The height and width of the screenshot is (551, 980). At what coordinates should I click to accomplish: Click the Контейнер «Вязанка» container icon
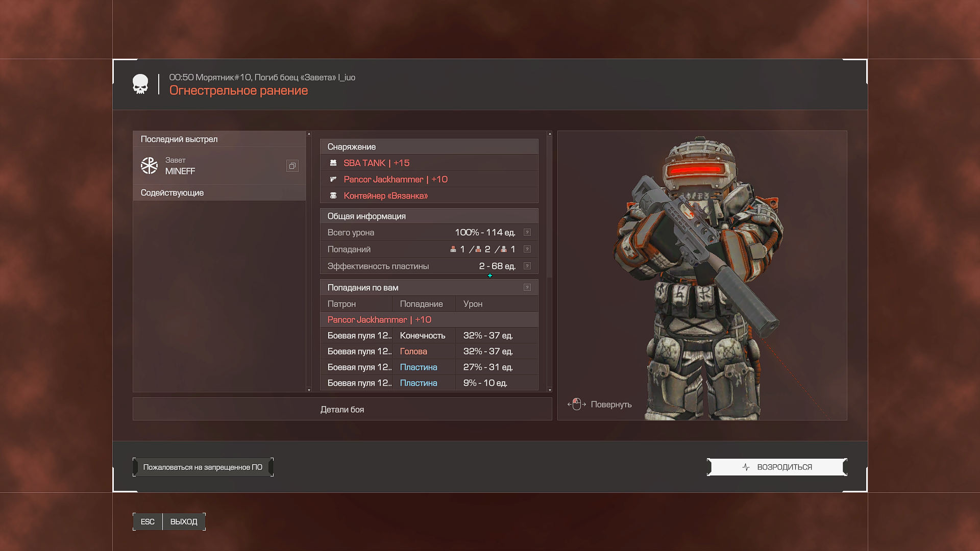pos(333,196)
